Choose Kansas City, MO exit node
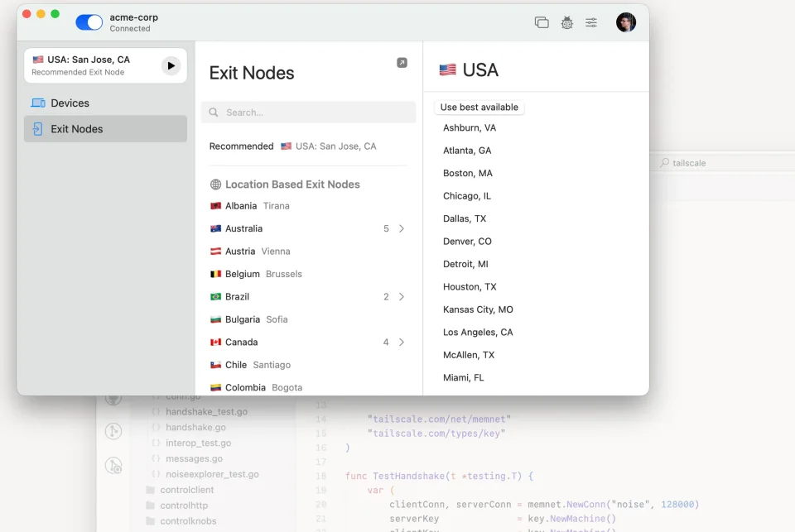795x532 pixels. point(478,309)
